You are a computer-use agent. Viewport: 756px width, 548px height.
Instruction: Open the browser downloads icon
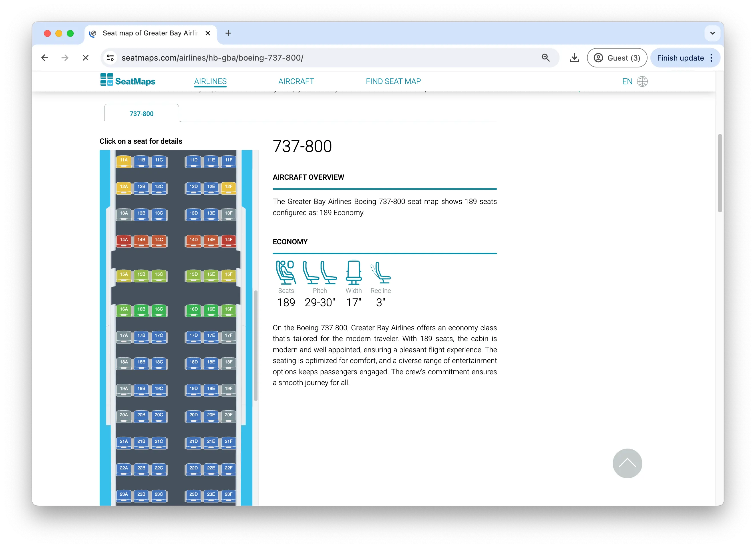click(574, 58)
